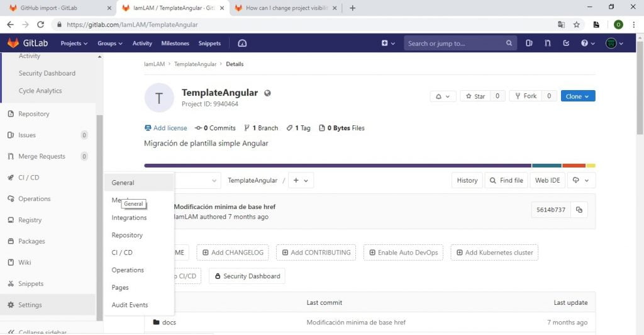Click the Packages sidebar icon
Screen dimensions: 644x335
click(11, 241)
